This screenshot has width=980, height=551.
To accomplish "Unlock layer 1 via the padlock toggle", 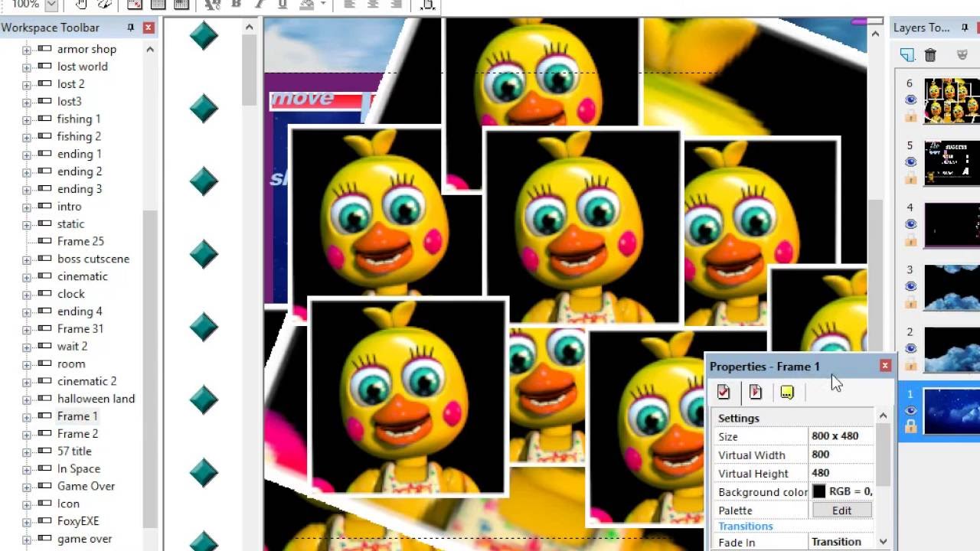I will click(910, 425).
